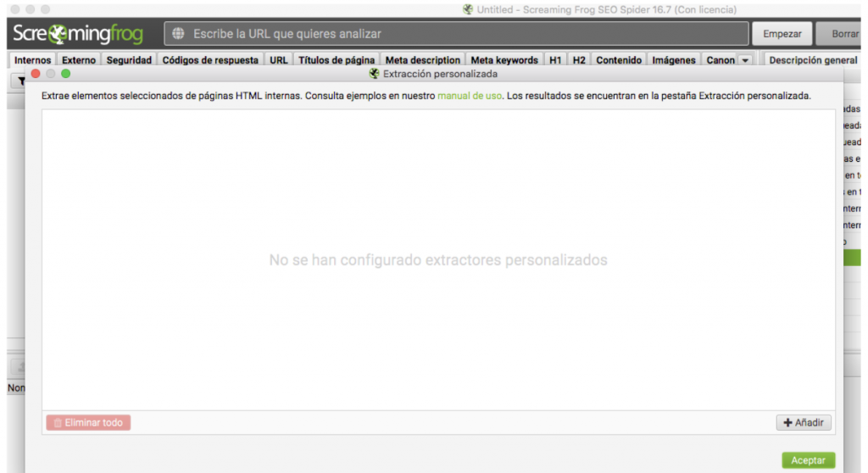This screenshot has height=473, width=868.
Task: Click the Eliminar todo button
Action: tap(88, 423)
